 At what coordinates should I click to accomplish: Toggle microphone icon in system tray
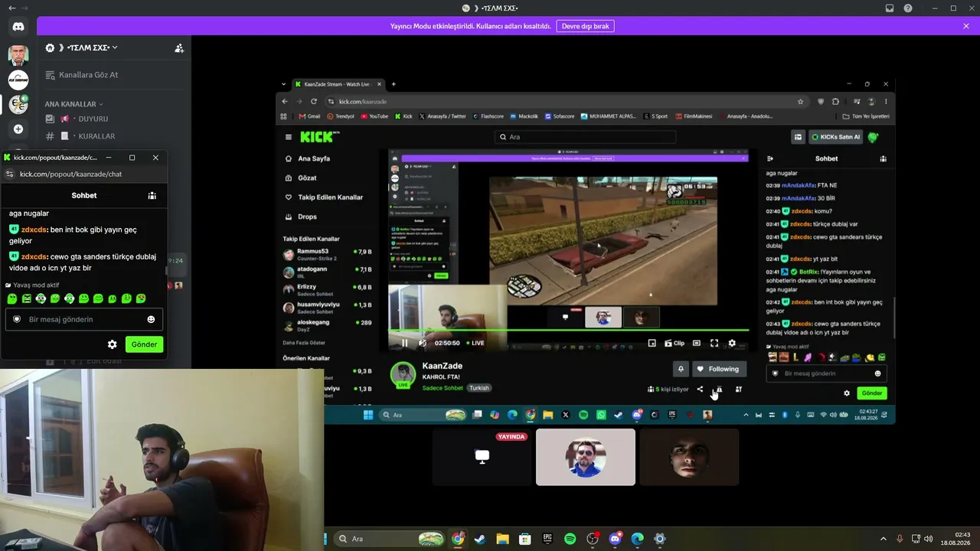point(900,539)
